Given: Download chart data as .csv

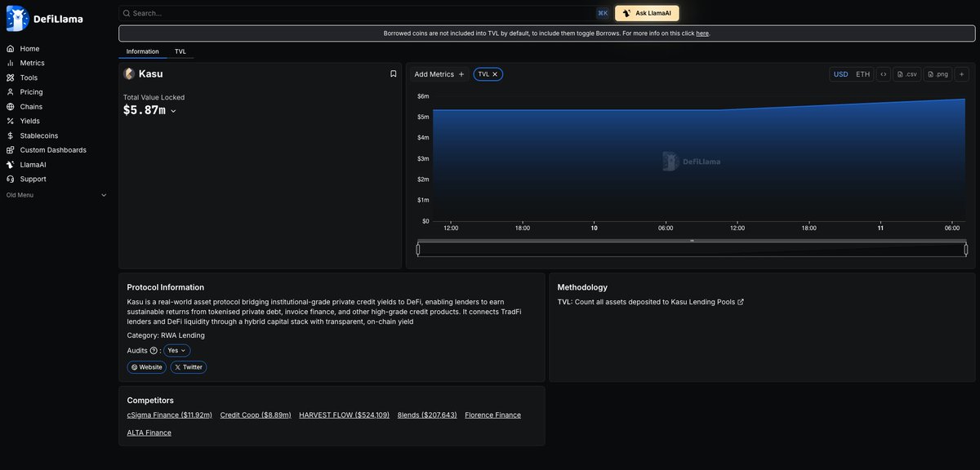Looking at the screenshot, I should click(907, 74).
